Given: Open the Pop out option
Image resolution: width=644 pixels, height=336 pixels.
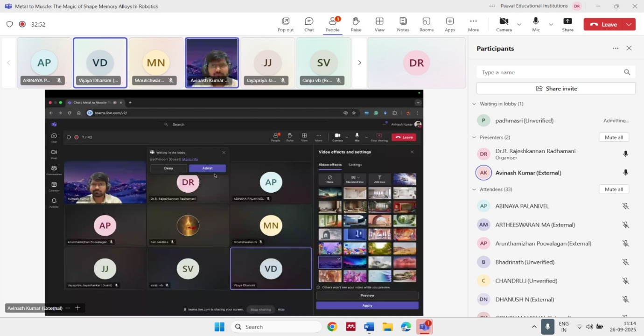Looking at the screenshot, I should point(286,24).
